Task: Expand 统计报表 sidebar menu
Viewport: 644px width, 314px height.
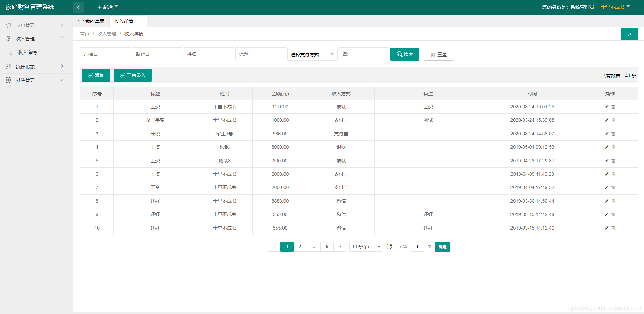Action: point(36,67)
